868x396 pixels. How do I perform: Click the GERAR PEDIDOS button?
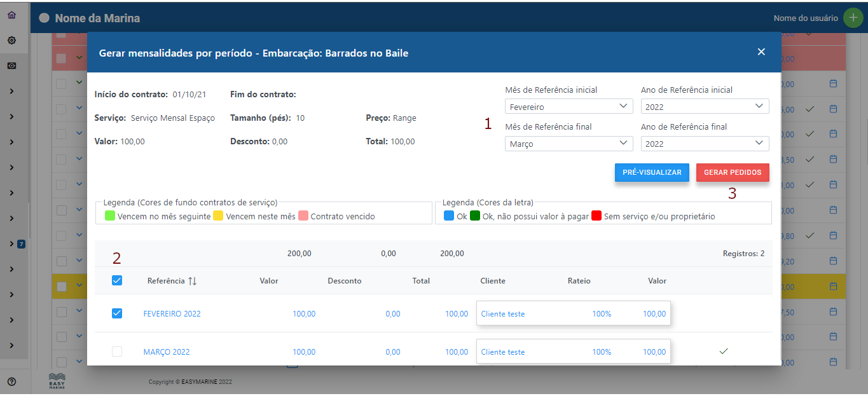coord(733,172)
